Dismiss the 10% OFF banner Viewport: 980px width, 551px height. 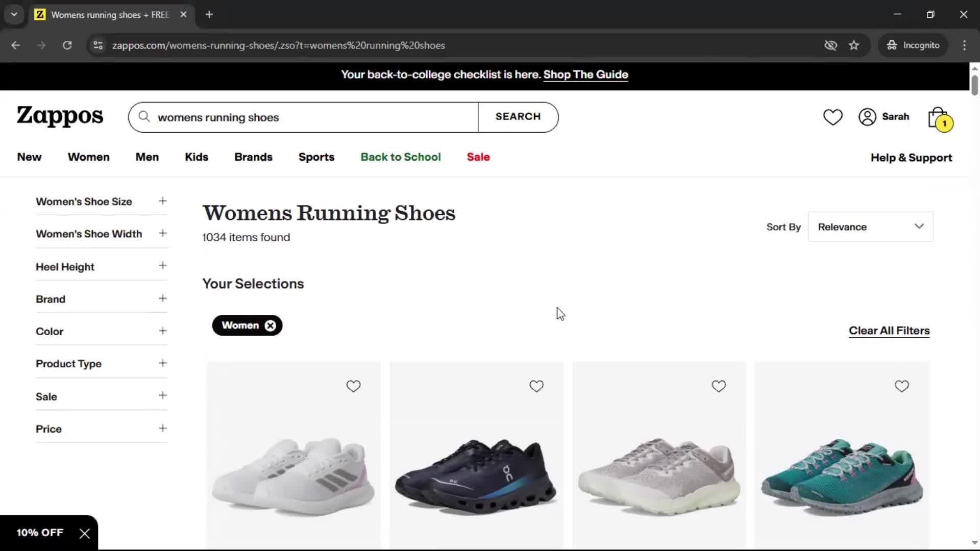click(x=85, y=533)
